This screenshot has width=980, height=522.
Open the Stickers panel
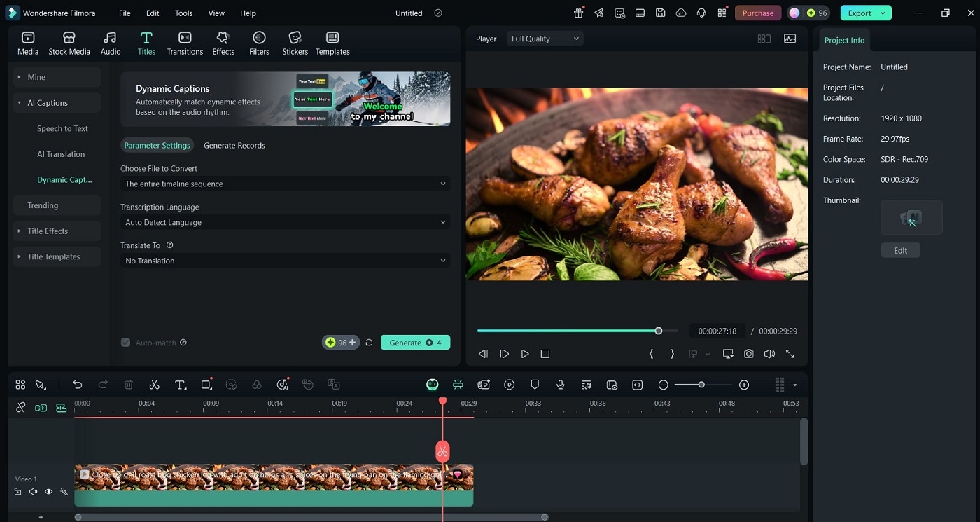pos(295,43)
